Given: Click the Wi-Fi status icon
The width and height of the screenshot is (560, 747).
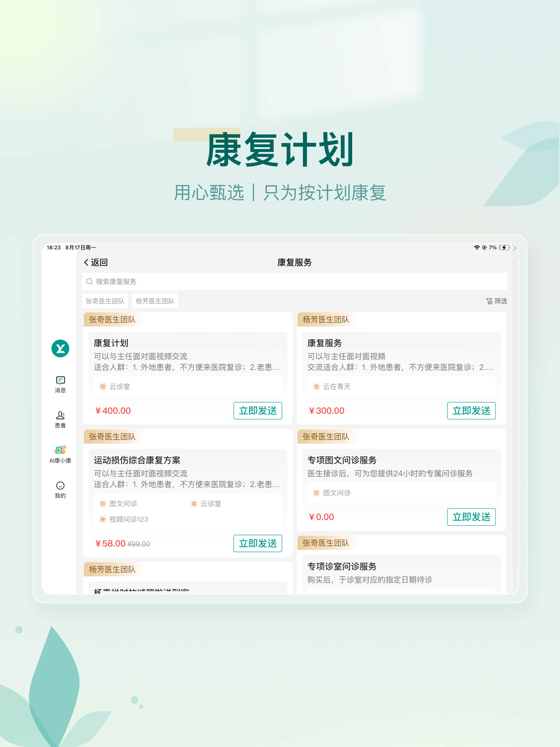Looking at the screenshot, I should [x=477, y=247].
